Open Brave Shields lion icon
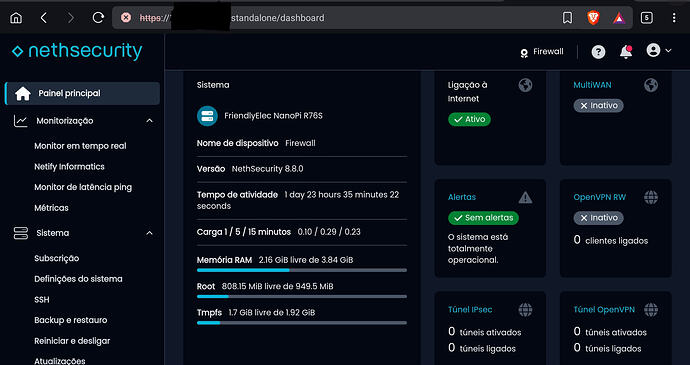The image size is (690, 365). pyautogui.click(x=593, y=18)
